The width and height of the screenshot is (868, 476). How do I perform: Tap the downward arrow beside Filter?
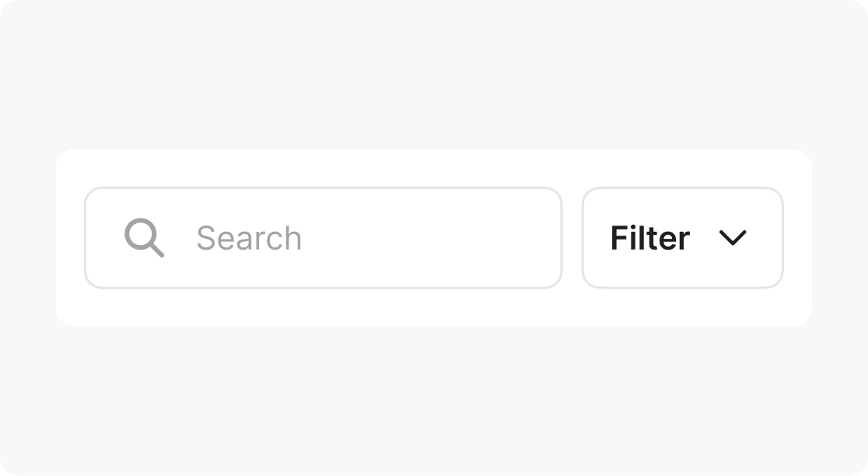point(733,238)
